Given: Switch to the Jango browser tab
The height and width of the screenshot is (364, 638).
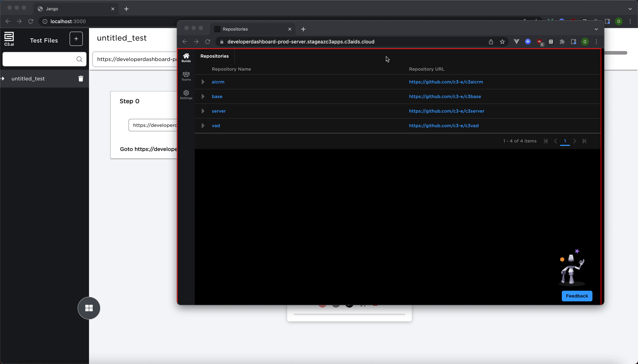Looking at the screenshot, I should pos(72,9).
